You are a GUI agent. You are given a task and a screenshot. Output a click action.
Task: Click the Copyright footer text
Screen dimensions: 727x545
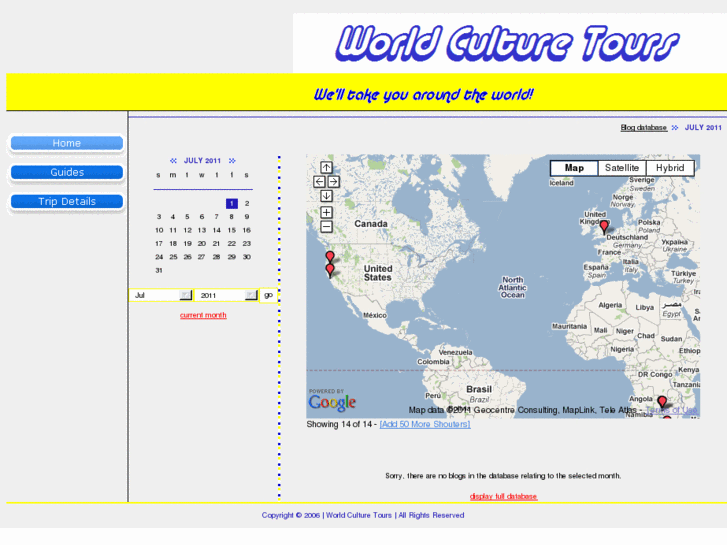[363, 515]
